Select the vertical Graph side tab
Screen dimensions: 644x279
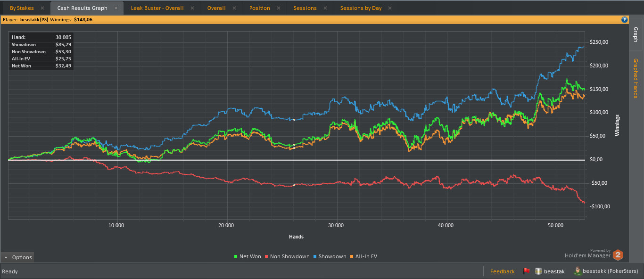point(636,34)
